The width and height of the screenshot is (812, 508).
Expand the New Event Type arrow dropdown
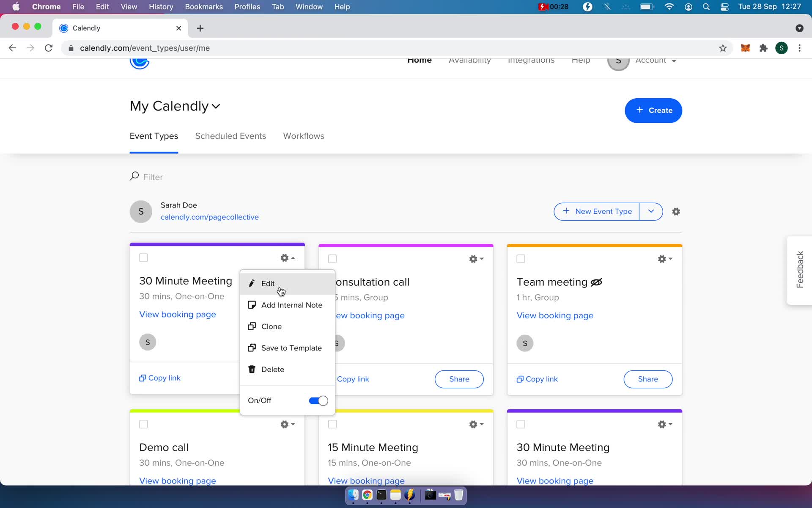click(x=651, y=211)
